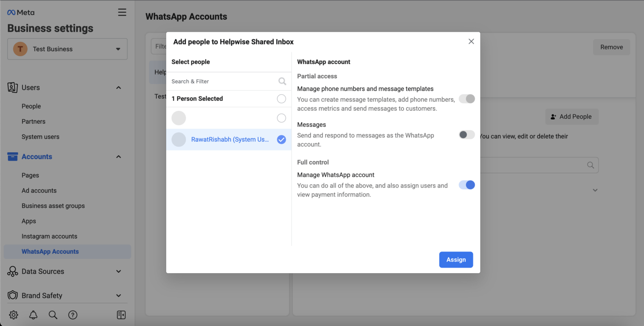Collapse the Users section

click(118, 88)
